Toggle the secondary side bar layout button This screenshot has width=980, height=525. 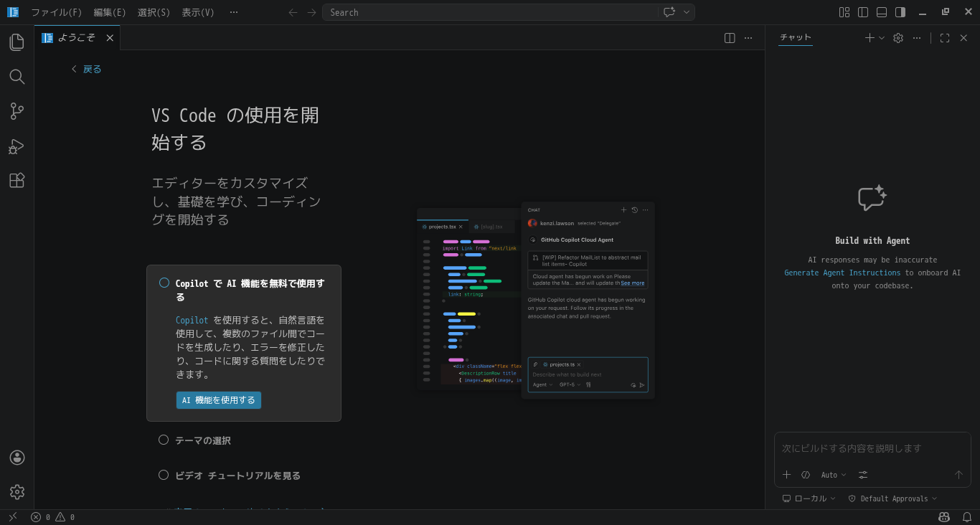point(900,12)
